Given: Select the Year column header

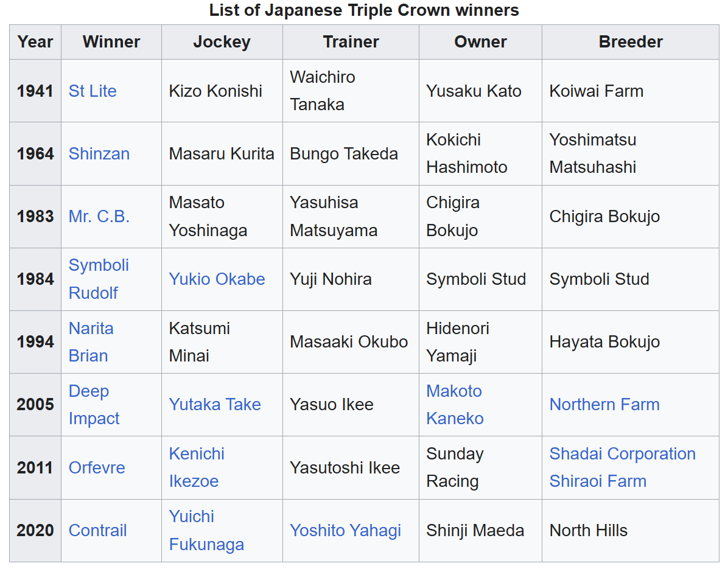Looking at the screenshot, I should click(x=35, y=42).
